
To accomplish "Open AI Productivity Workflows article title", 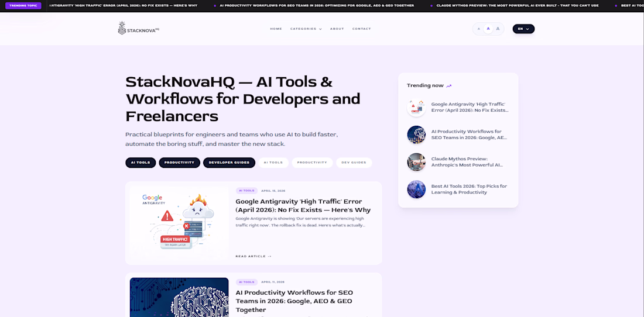I will click(294, 301).
